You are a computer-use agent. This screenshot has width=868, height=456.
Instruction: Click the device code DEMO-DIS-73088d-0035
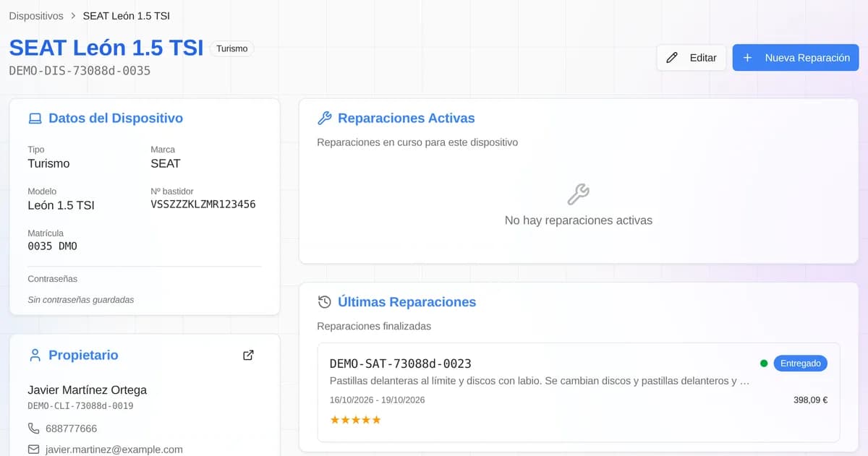click(80, 71)
